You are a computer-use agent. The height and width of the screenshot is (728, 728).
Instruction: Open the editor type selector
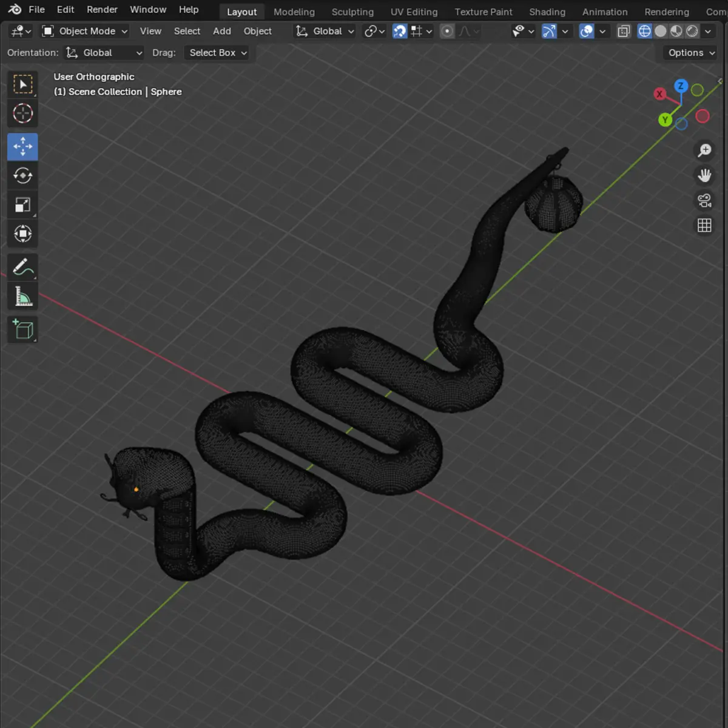coord(21,31)
